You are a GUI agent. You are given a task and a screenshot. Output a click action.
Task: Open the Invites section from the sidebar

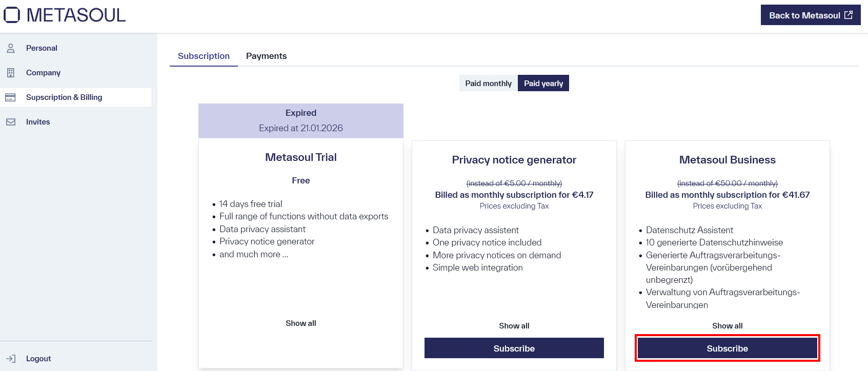[x=38, y=121]
